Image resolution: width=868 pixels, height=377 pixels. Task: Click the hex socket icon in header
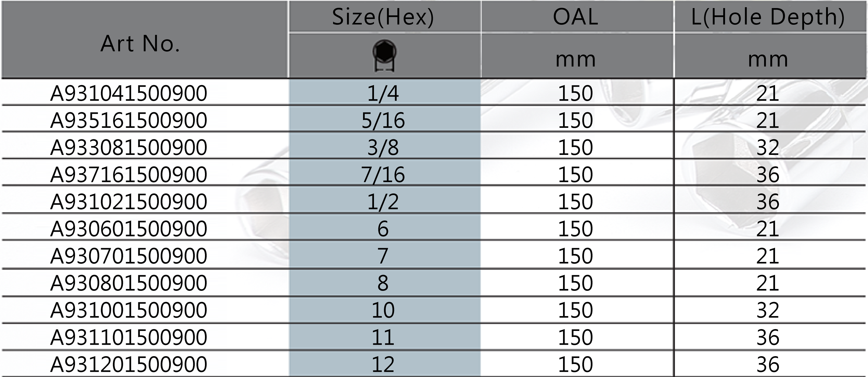[384, 56]
